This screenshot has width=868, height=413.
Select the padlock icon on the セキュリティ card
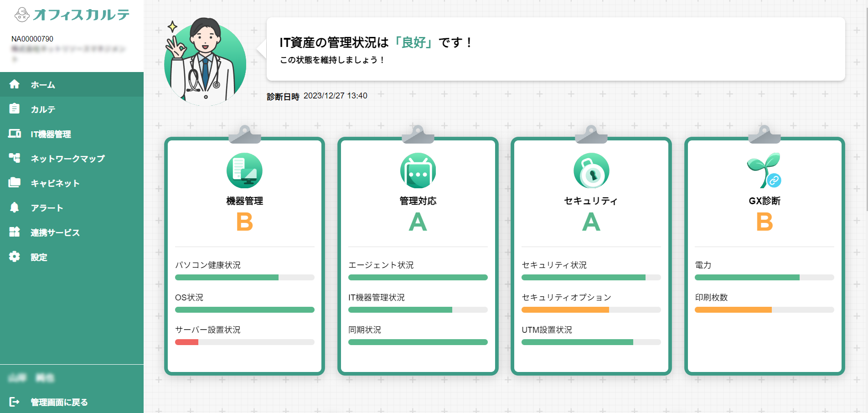tap(591, 170)
